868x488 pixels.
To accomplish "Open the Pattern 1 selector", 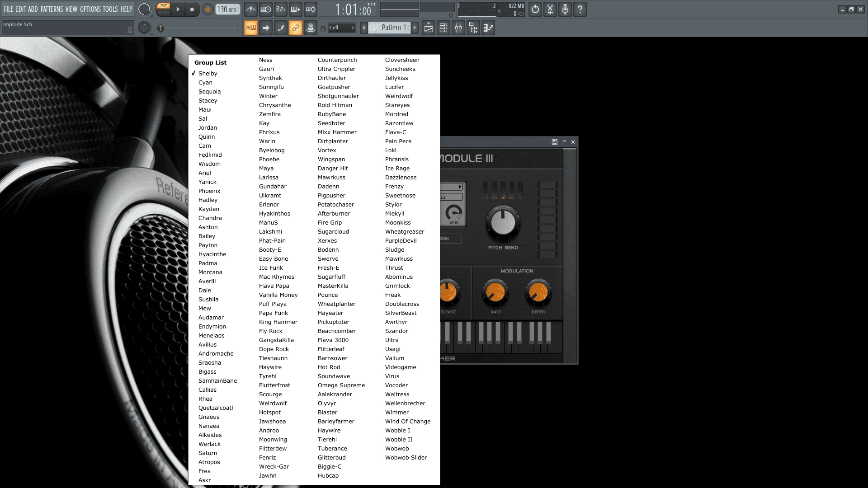I will pos(390,28).
